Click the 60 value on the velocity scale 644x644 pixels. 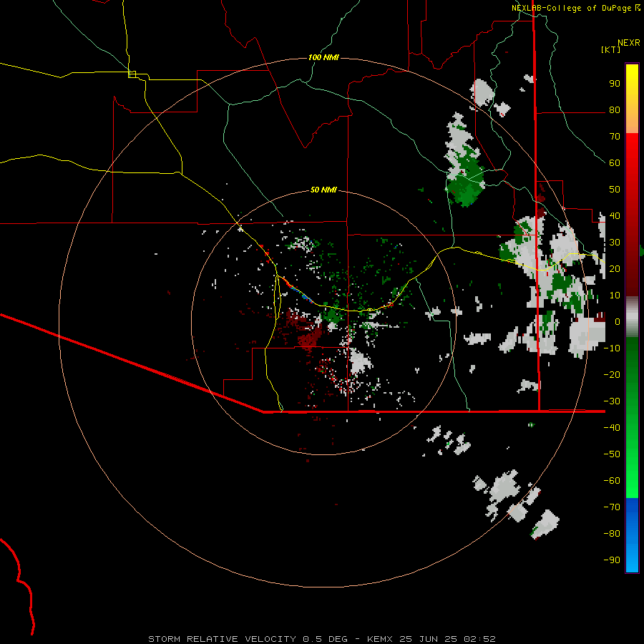tap(615, 163)
